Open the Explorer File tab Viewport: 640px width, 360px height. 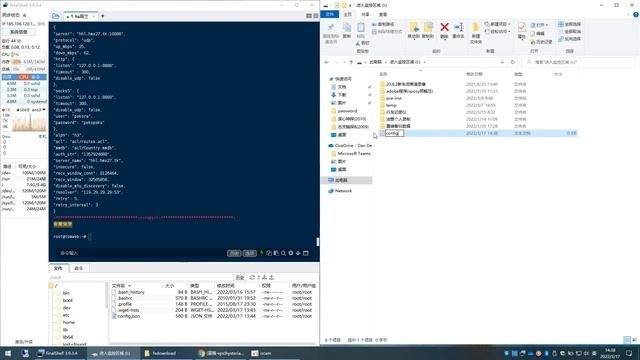coord(330,14)
